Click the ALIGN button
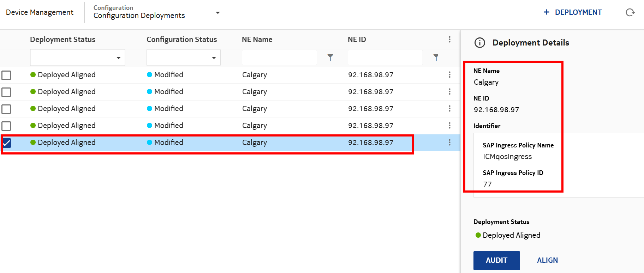Viewport: 644px width, 273px height. point(547,260)
